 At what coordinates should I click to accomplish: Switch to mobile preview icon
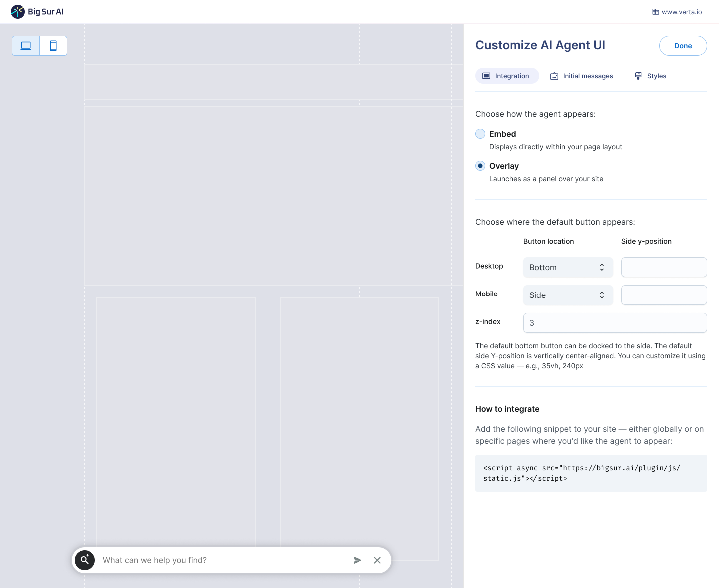pos(53,46)
